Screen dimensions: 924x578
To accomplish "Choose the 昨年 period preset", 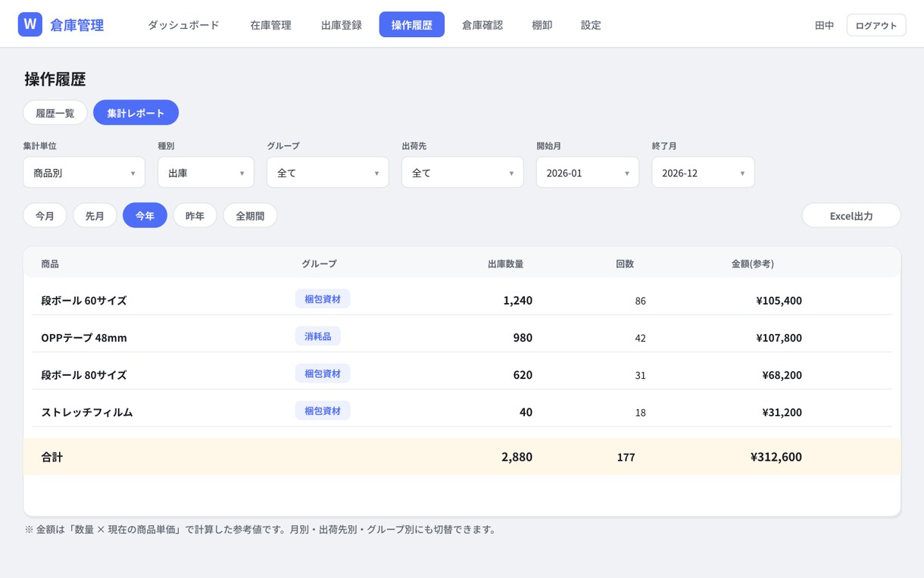I will (x=195, y=216).
